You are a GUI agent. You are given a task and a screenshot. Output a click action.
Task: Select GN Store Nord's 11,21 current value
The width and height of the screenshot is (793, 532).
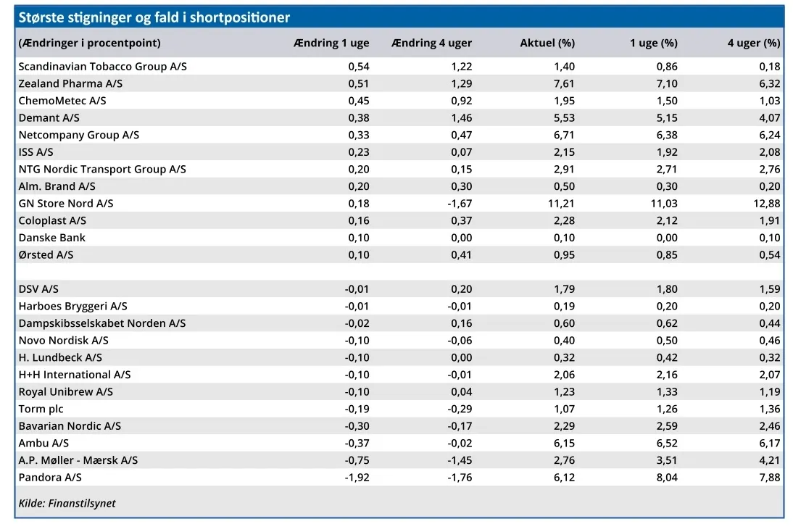tap(562, 204)
